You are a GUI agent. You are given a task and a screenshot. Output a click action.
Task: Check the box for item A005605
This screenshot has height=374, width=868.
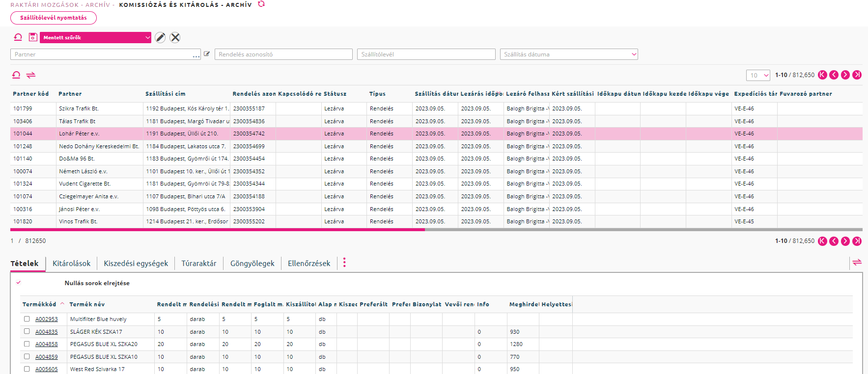(27, 369)
